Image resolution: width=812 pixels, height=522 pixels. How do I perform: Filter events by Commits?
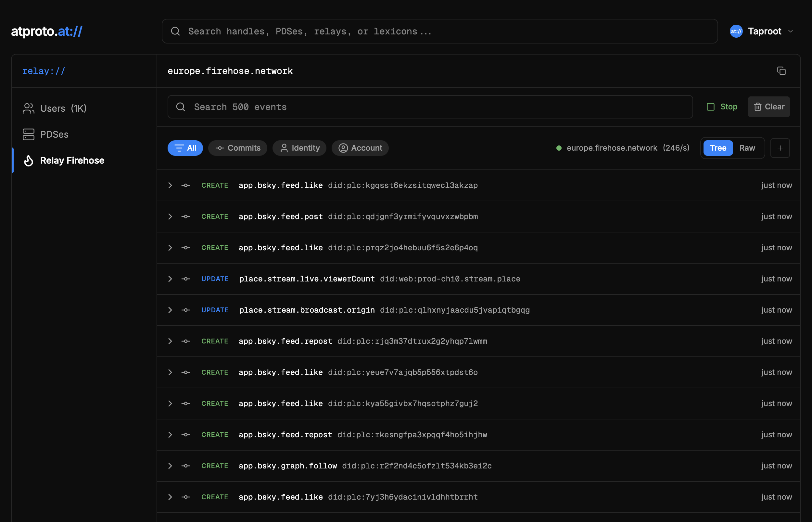(x=238, y=148)
